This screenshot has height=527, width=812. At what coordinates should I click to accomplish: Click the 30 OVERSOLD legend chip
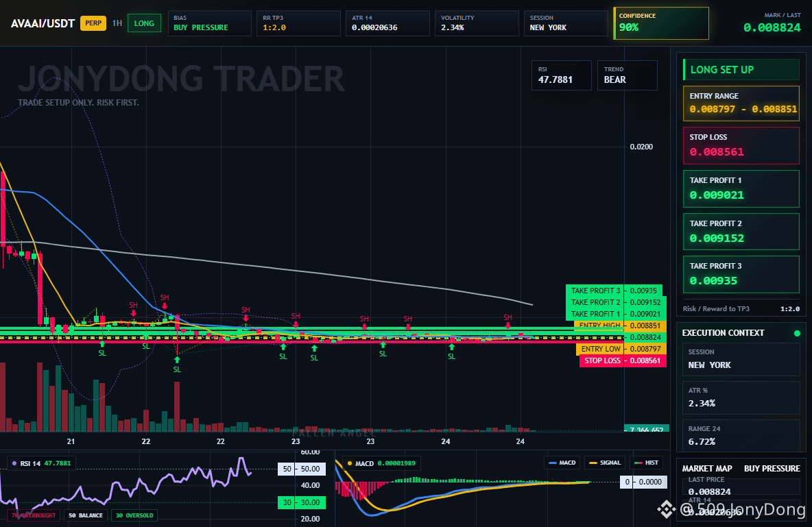click(x=134, y=515)
